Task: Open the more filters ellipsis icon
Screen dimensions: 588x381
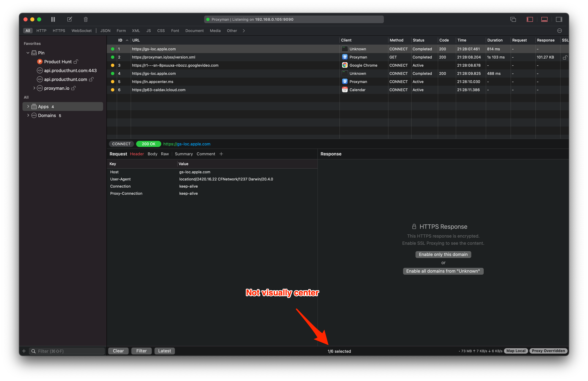Action: (x=560, y=31)
